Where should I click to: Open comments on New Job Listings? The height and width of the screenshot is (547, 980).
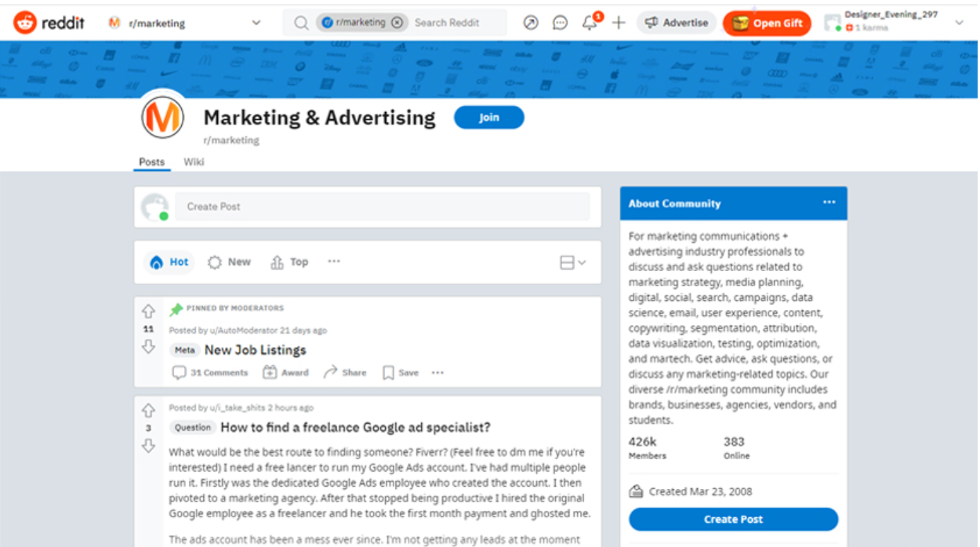point(209,372)
